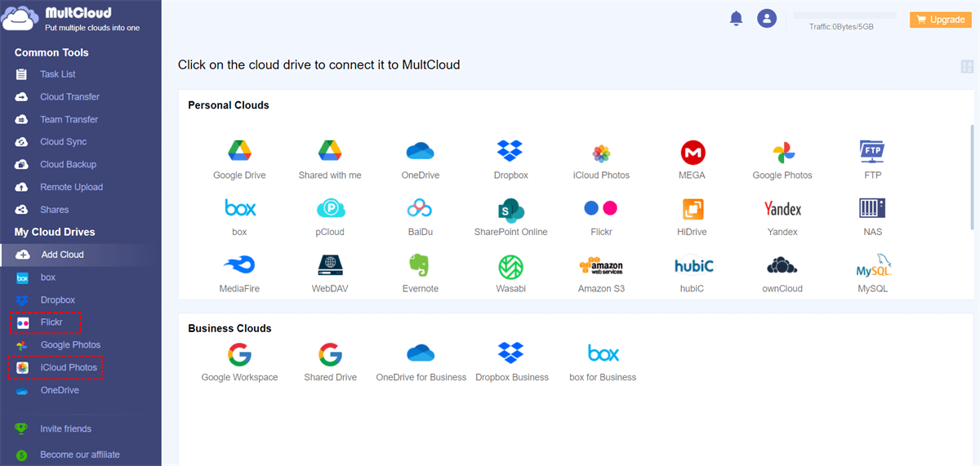The image size is (980, 466).
Task: Click the SharePoint Online icon
Action: pyautogui.click(x=510, y=208)
